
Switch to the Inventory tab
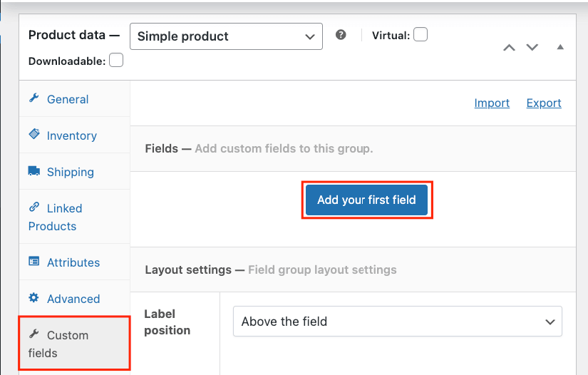point(71,135)
